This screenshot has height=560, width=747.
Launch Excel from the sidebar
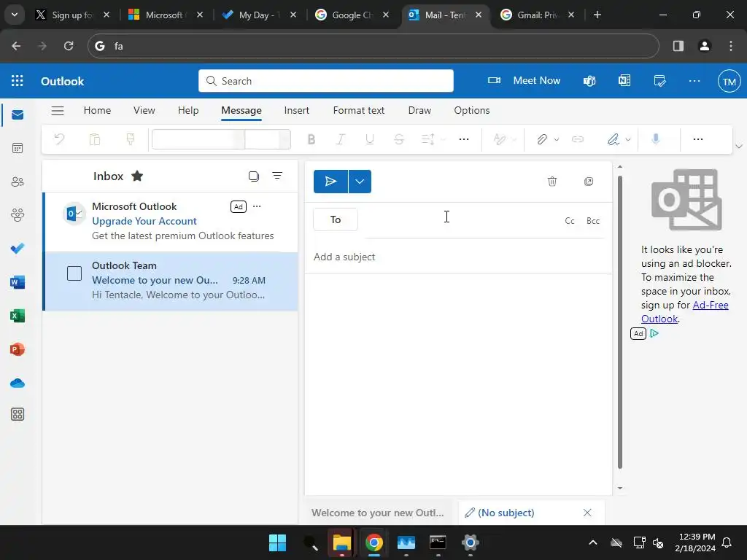coord(18,316)
